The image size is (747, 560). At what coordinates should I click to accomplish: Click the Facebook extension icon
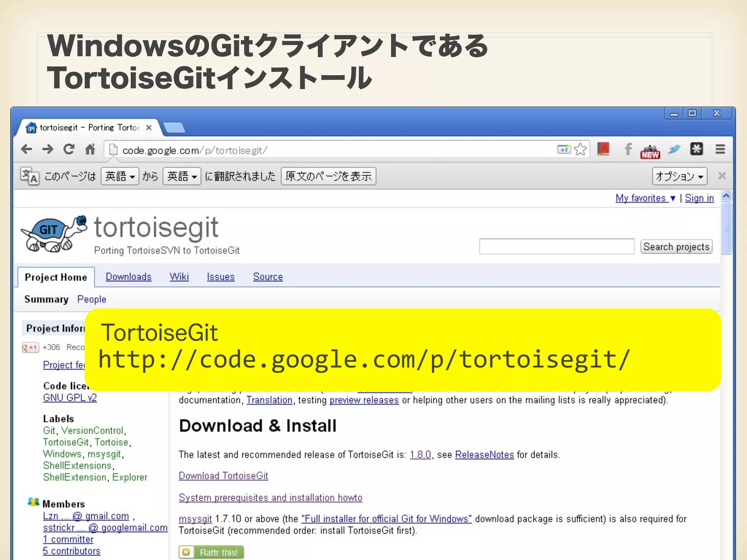pyautogui.click(x=628, y=149)
